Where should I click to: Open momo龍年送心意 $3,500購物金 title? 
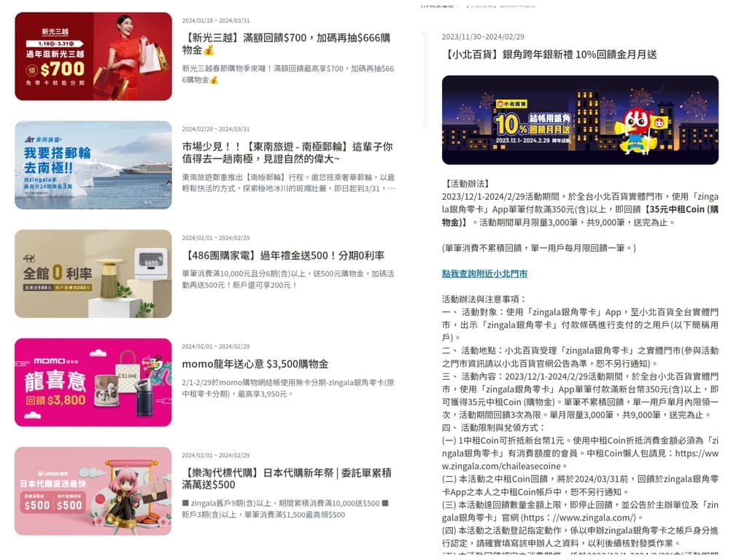coord(255,365)
